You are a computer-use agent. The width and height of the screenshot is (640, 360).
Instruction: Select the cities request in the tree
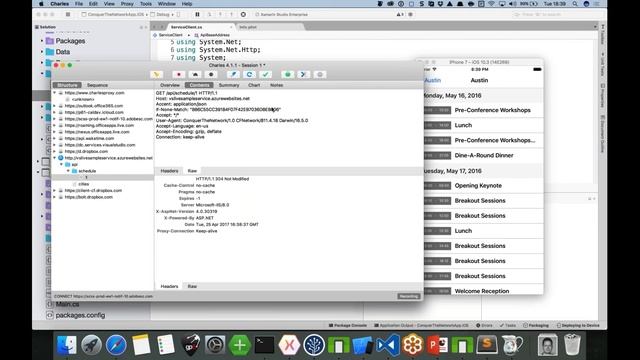coord(83,184)
